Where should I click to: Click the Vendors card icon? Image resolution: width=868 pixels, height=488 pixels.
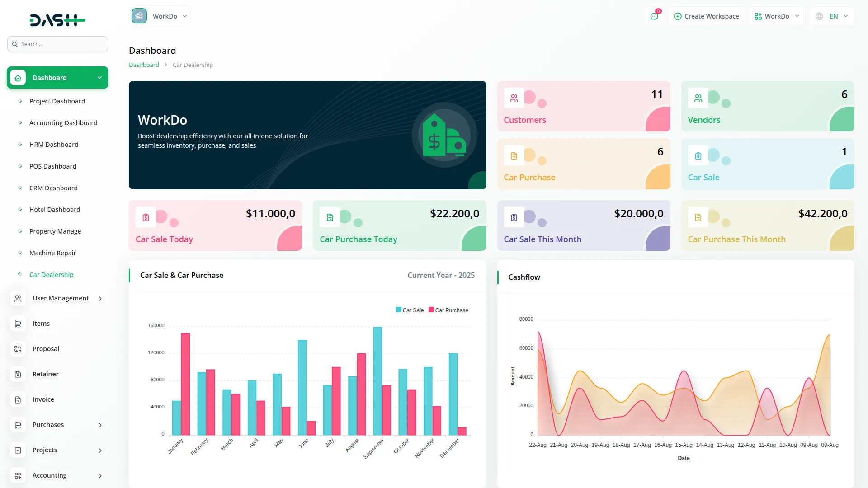[698, 98]
